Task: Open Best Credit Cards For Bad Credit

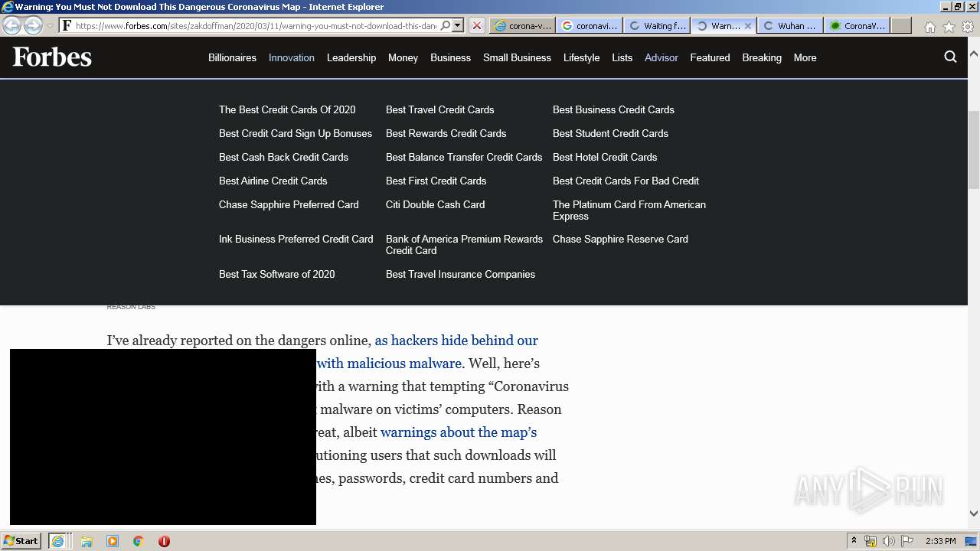Action: (626, 181)
